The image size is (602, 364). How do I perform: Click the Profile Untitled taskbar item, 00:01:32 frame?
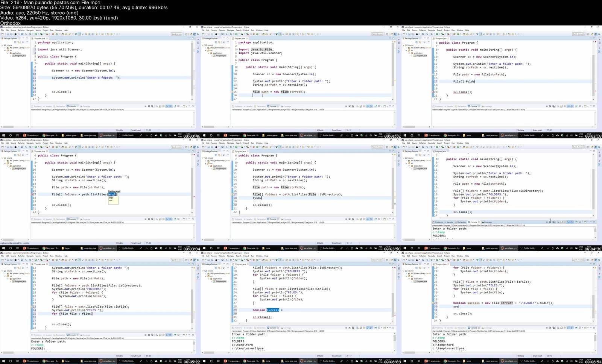327,135
